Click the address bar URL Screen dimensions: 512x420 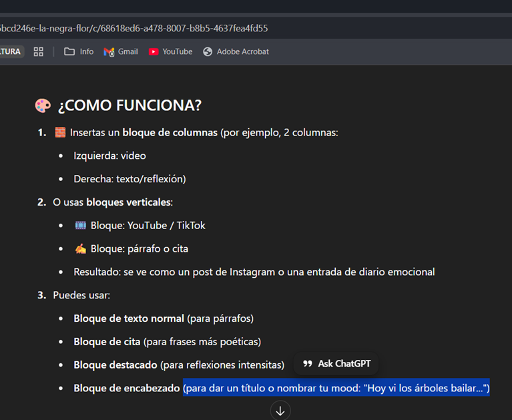(134, 28)
